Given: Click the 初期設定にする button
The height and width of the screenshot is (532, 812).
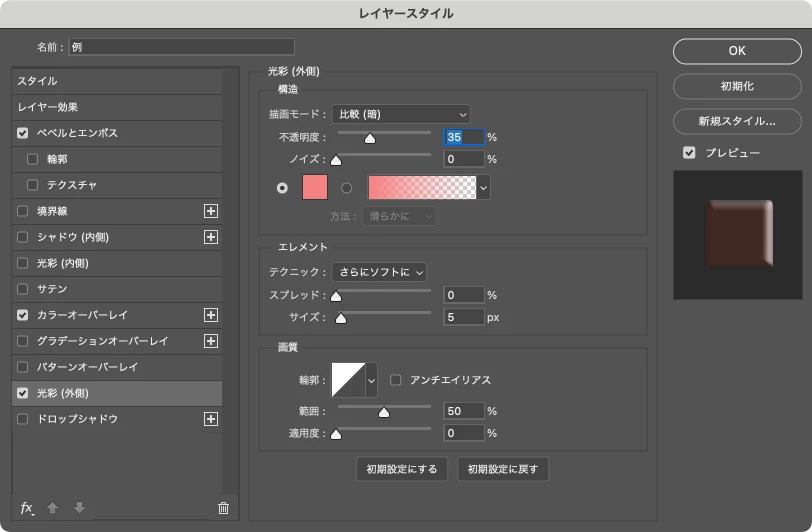Looking at the screenshot, I should pos(402,469).
